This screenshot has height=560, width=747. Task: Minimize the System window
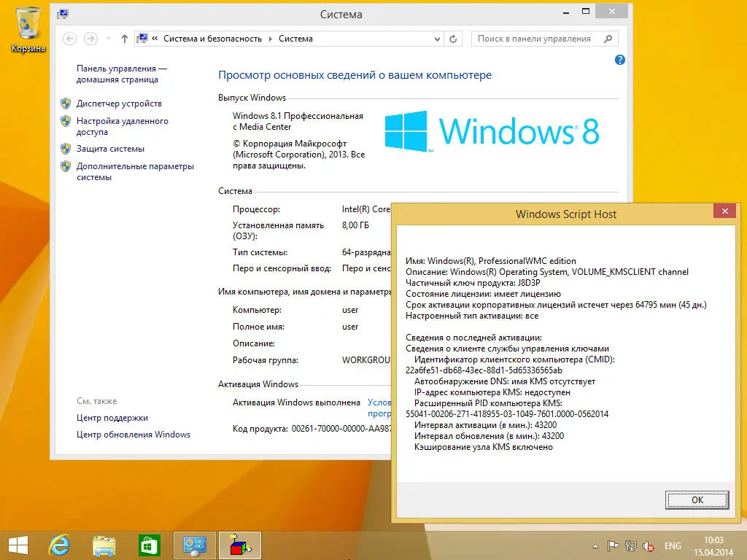coord(566,12)
